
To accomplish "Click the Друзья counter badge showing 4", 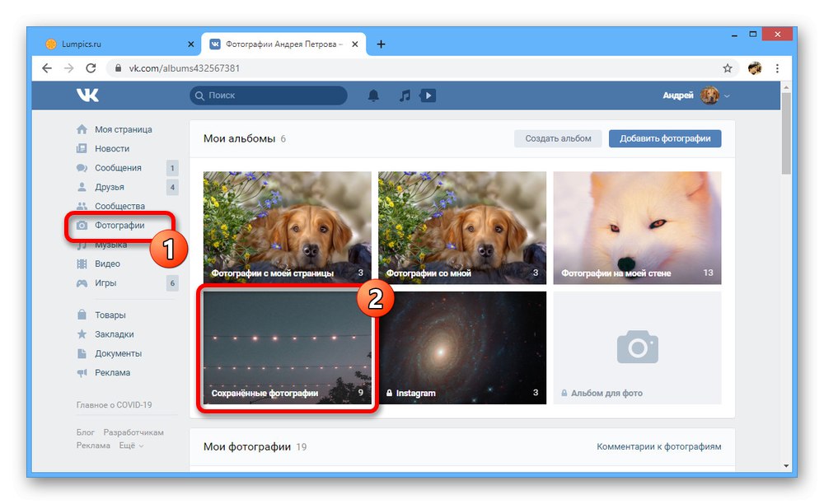I will [172, 187].
